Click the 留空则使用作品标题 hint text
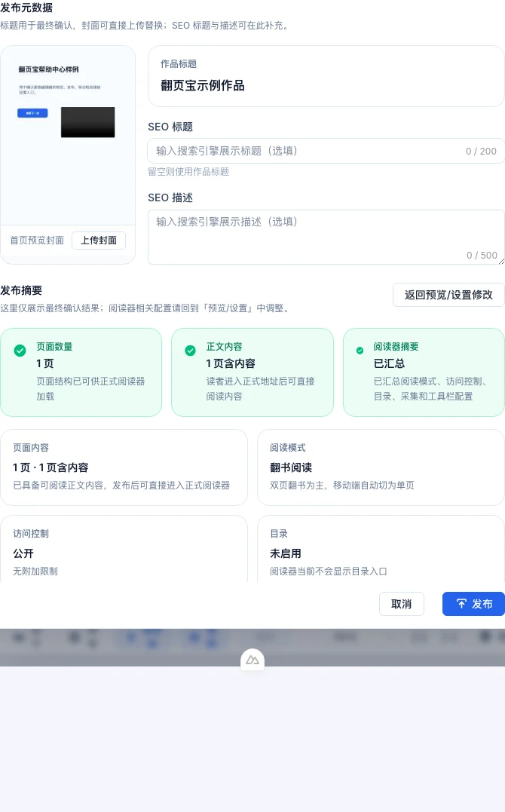The width and height of the screenshot is (505, 812). (x=188, y=171)
